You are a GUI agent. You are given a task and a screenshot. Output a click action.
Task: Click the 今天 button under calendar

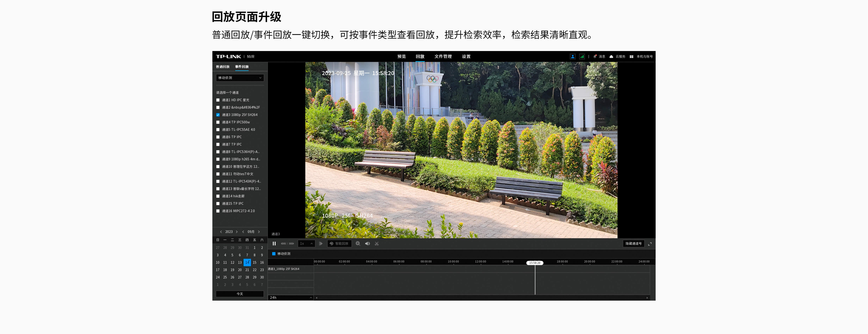point(240,294)
